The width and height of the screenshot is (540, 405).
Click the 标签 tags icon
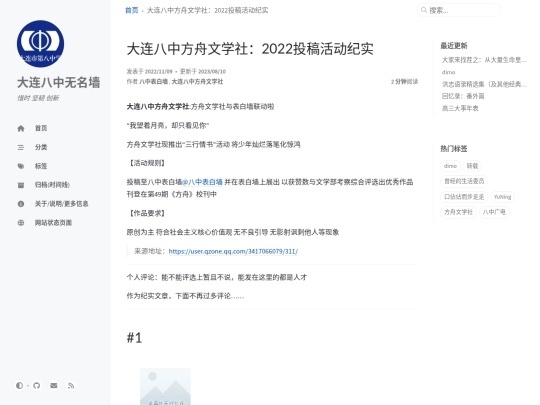21,166
